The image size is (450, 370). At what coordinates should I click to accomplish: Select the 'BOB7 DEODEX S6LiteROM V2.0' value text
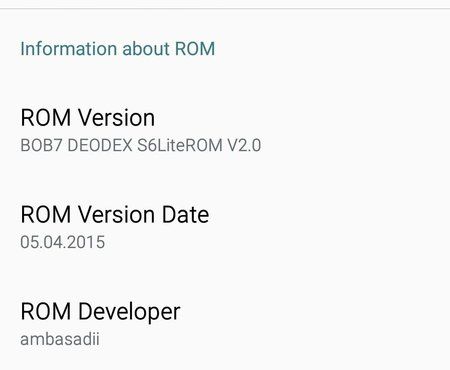coord(141,145)
